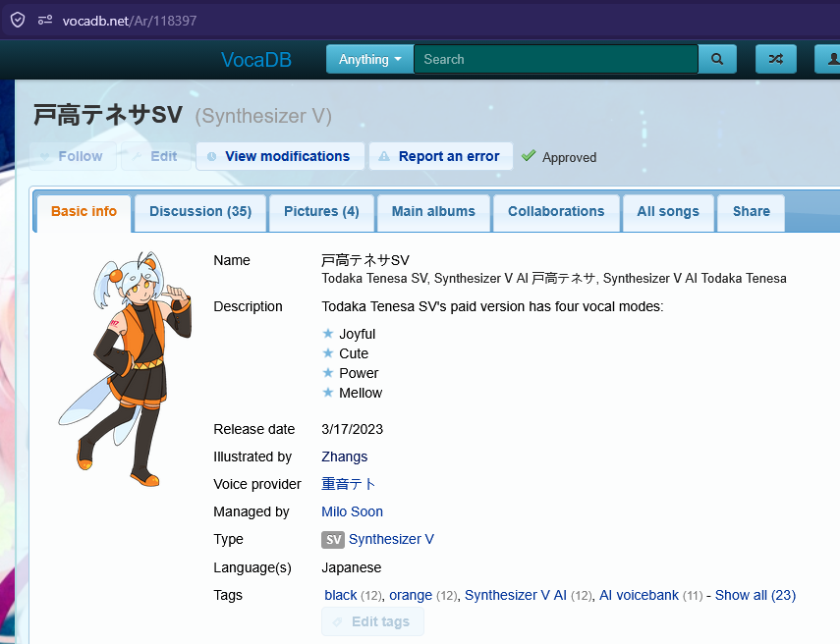
Task: Click the Follow button
Action: (x=73, y=156)
